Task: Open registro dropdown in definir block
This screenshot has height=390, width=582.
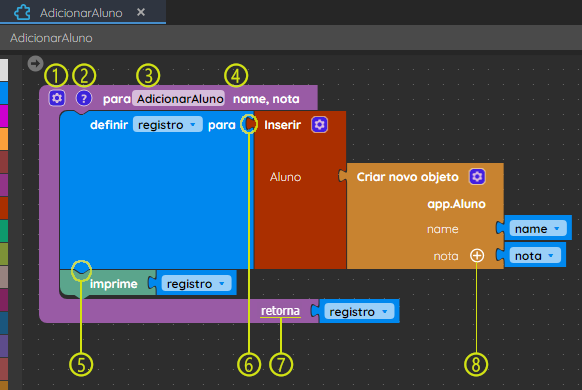Action: pyautogui.click(x=168, y=124)
